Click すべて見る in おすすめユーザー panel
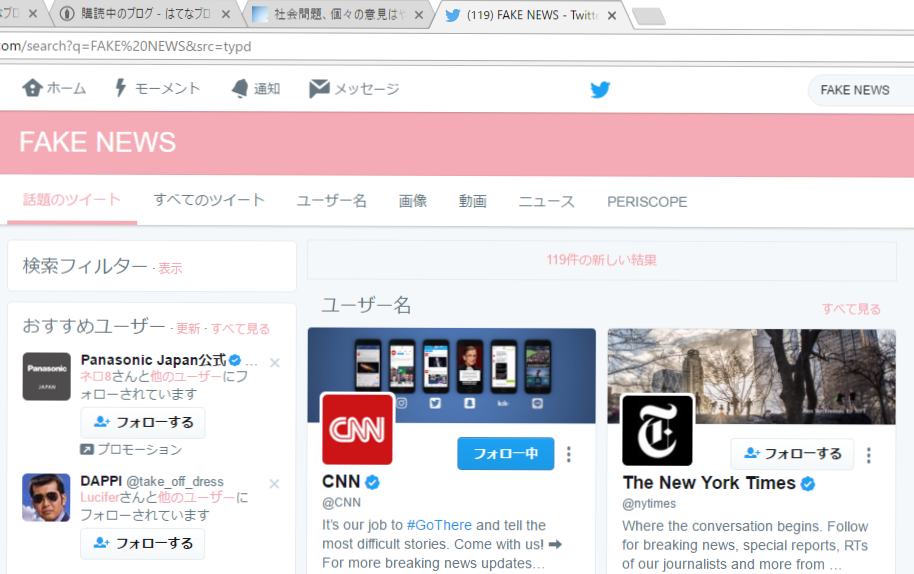914x574 pixels. 240,329
